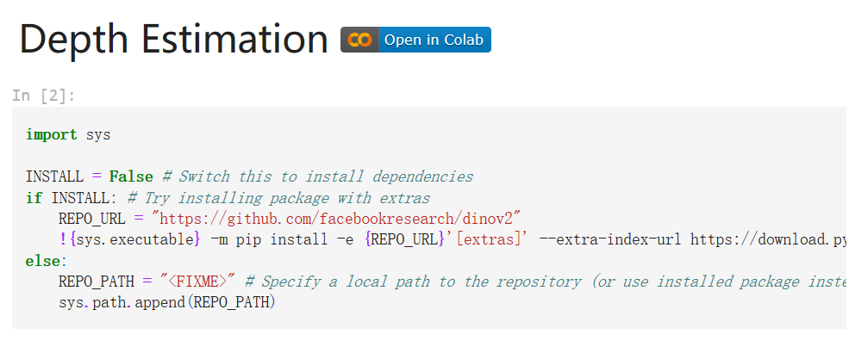Click the REPO_PATH variable assignment name
The image size is (868, 353).
[97, 282]
